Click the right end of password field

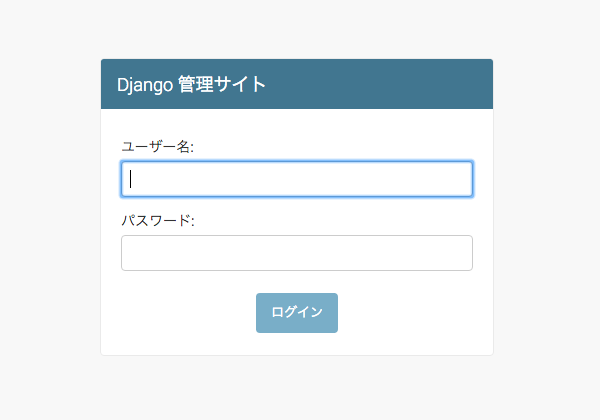[462, 253]
